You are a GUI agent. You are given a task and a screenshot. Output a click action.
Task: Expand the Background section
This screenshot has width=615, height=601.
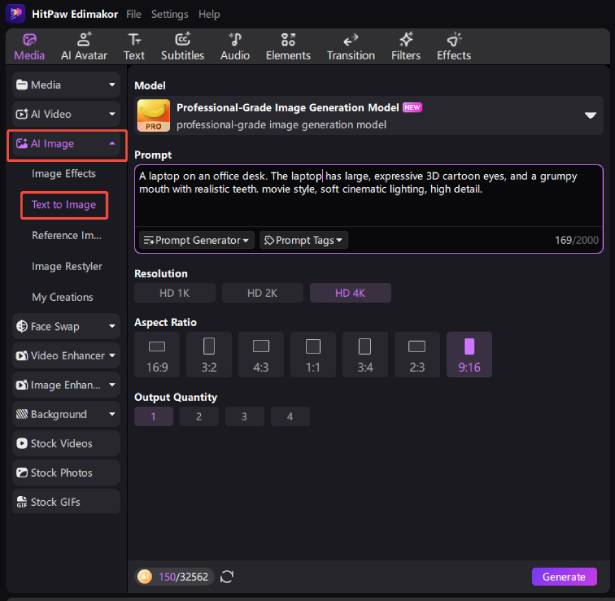tap(66, 414)
